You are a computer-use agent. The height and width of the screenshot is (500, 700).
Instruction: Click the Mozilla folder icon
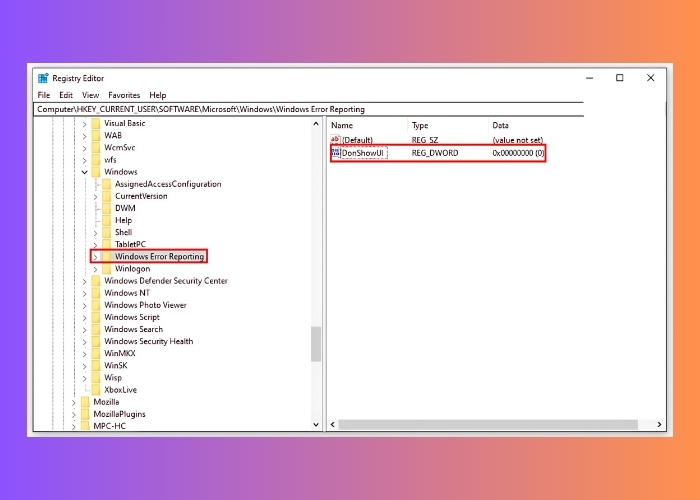click(x=85, y=402)
